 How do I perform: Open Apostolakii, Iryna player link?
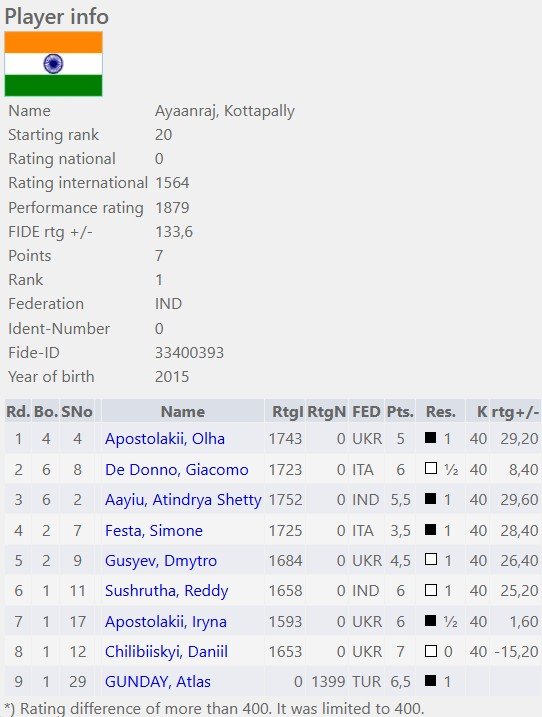(166, 622)
